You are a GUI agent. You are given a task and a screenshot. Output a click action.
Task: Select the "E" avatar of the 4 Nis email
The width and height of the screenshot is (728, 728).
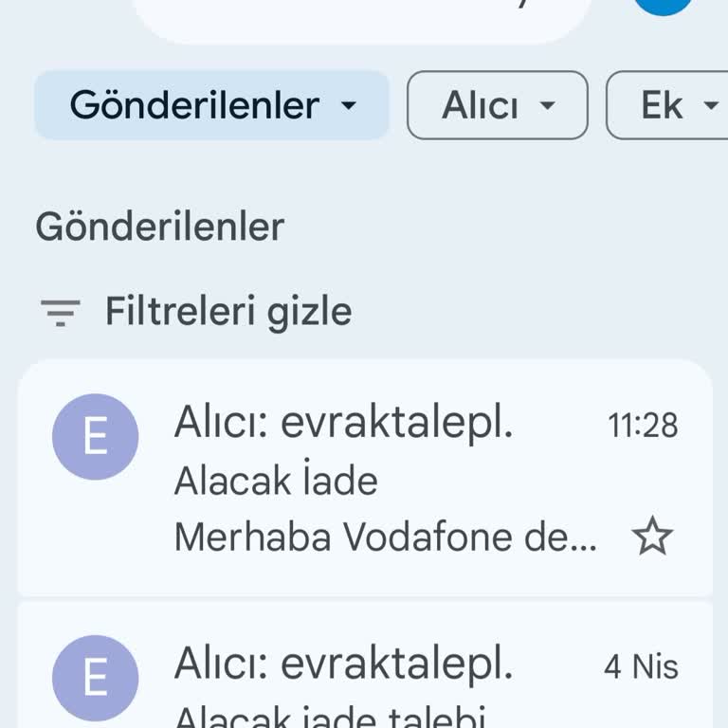pyautogui.click(x=95, y=678)
